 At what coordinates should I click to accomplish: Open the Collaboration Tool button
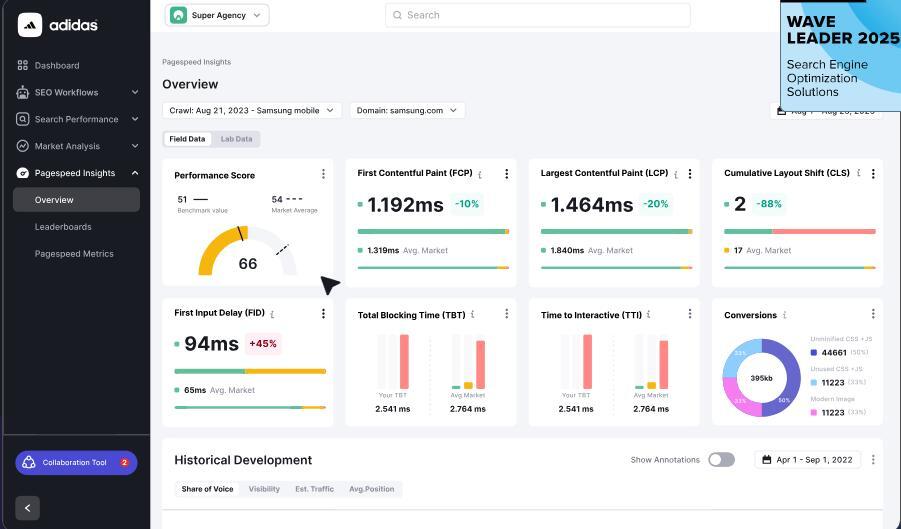(76, 463)
